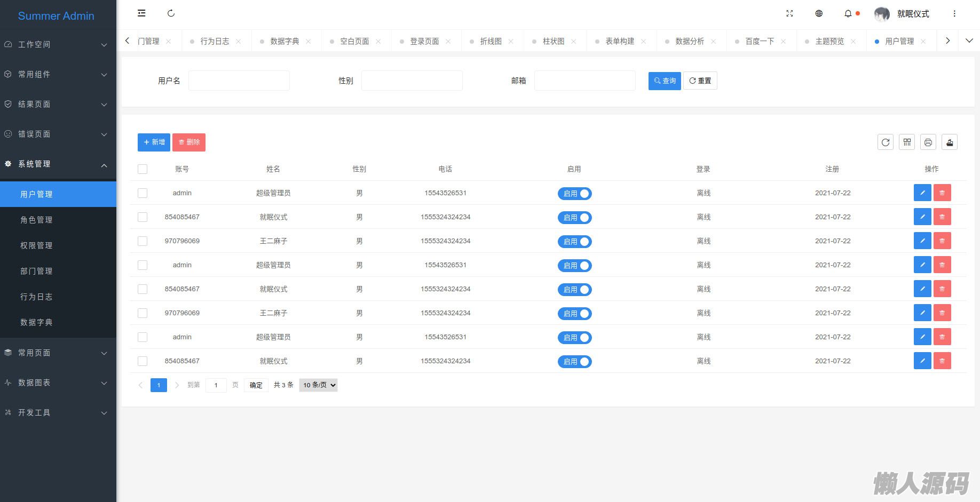Switch to the 数据分析 tab

click(x=689, y=41)
